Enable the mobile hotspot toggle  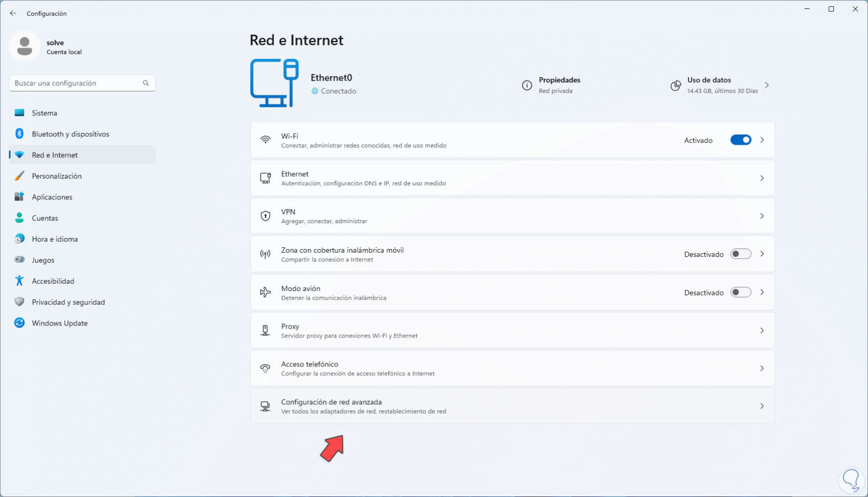(x=740, y=254)
